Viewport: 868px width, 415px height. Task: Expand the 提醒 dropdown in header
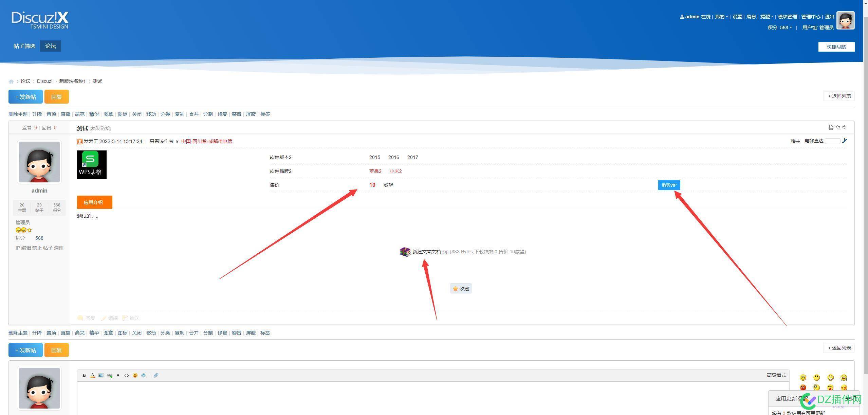pyautogui.click(x=767, y=17)
